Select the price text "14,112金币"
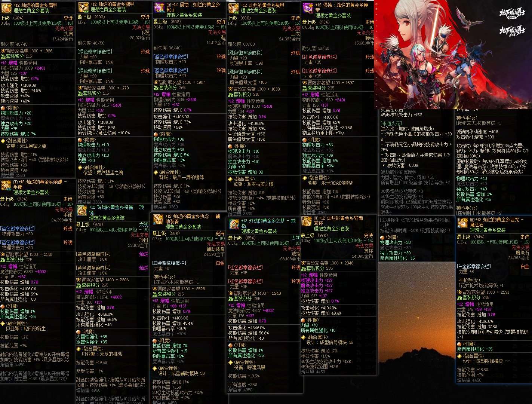The image size is (532, 404). coord(216,43)
